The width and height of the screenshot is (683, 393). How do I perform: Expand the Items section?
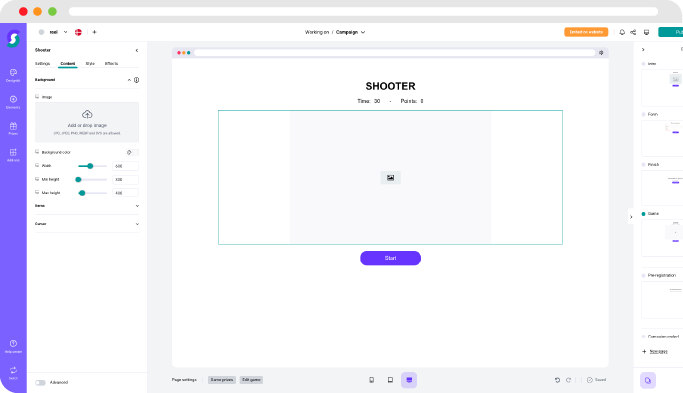coord(137,206)
